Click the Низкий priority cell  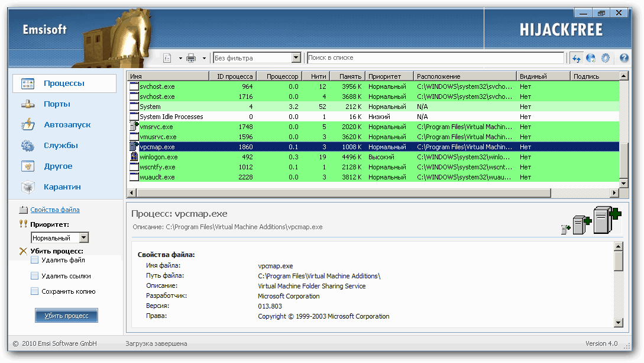(x=379, y=116)
